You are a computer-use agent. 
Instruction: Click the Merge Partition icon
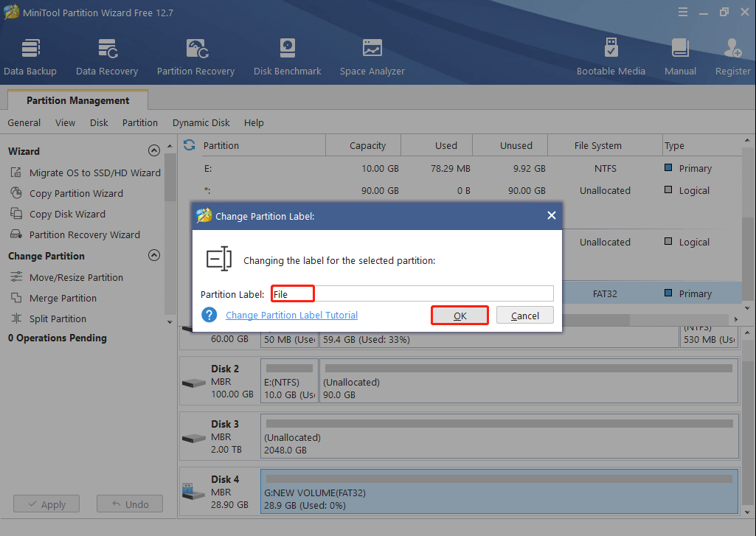(16, 298)
